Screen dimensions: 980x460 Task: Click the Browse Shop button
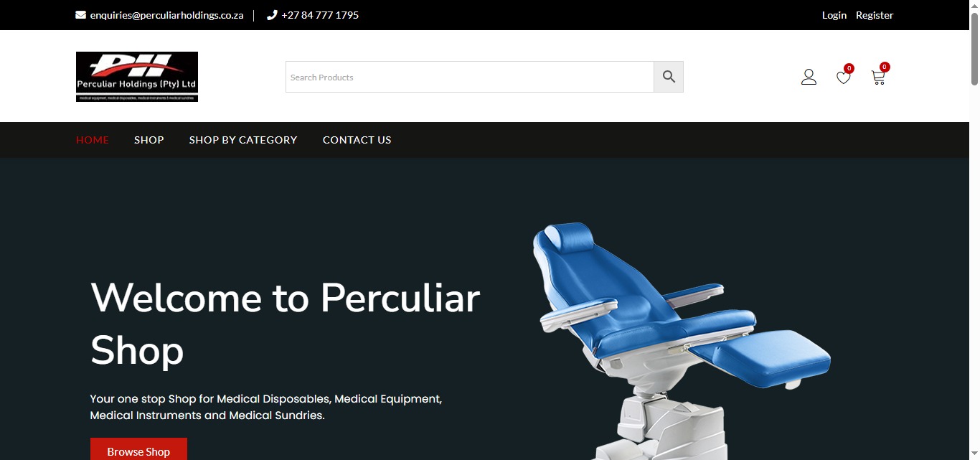click(x=138, y=450)
